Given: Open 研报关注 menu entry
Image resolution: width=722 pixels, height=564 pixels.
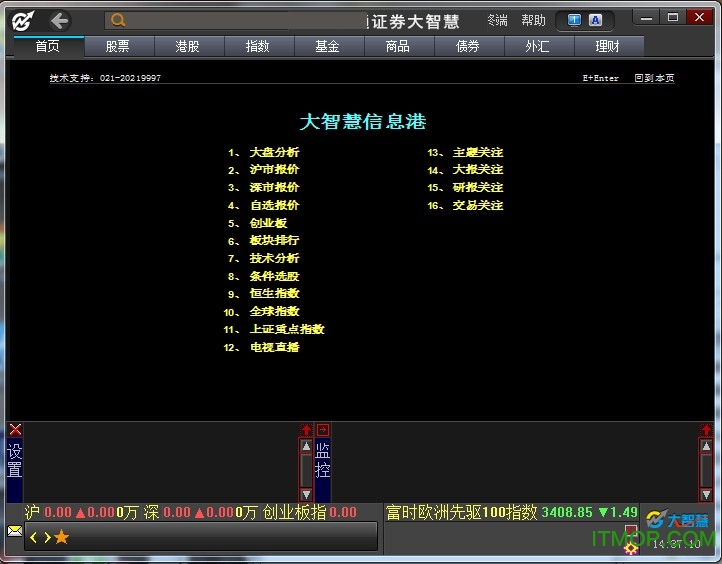Looking at the screenshot, I should pos(478,187).
